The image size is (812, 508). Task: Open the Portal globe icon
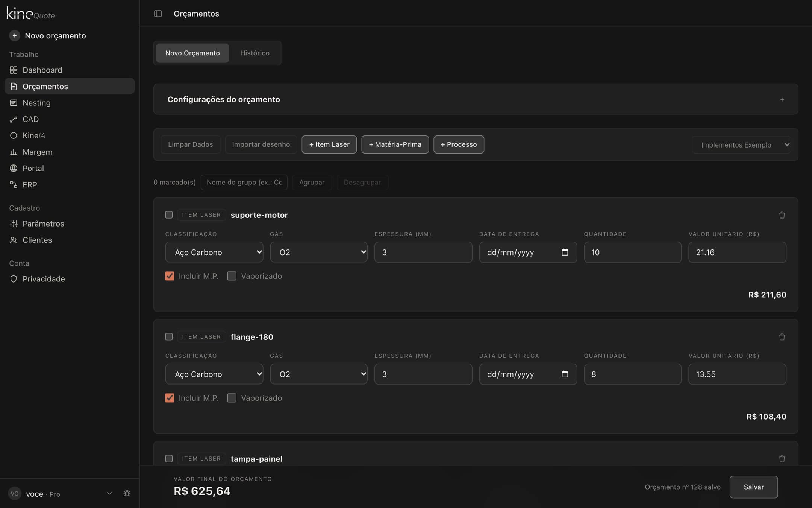click(14, 168)
